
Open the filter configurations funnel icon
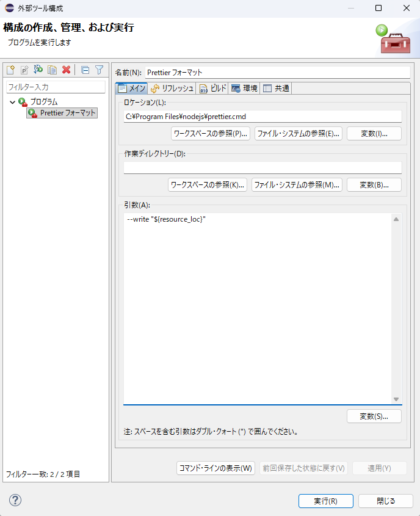click(x=99, y=70)
